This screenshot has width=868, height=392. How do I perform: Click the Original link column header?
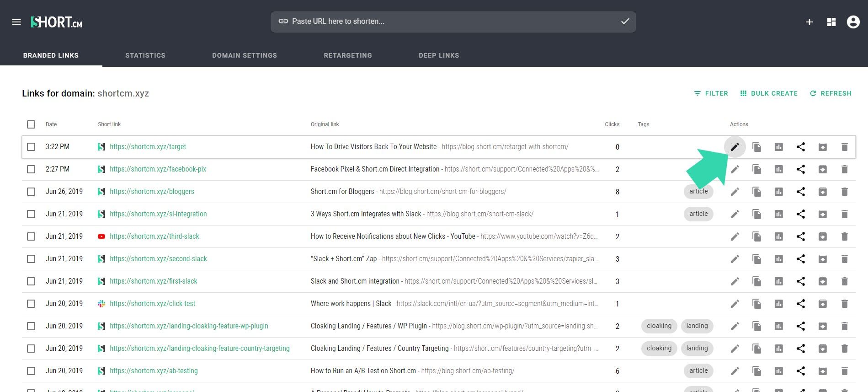pyautogui.click(x=325, y=124)
